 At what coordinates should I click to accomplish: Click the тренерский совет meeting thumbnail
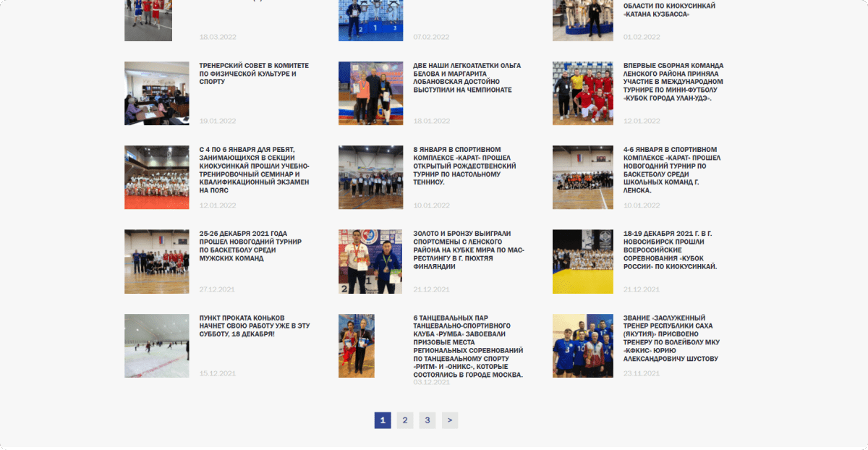(156, 93)
